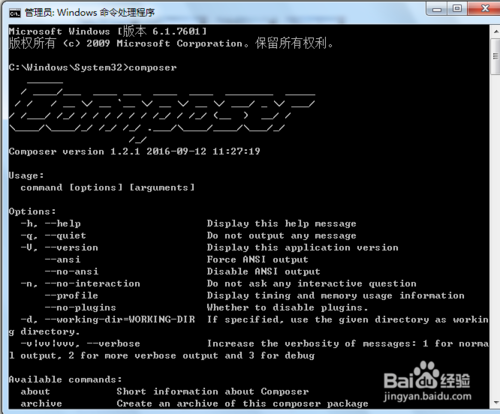Click the 'Microsoft Windows [版本 6.1.7601]' line
500x414 pixels.
pyautogui.click(x=108, y=32)
